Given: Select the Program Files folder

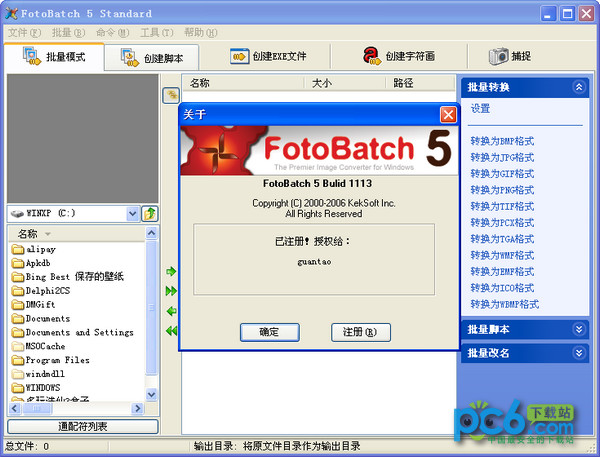Looking at the screenshot, I should tap(57, 360).
